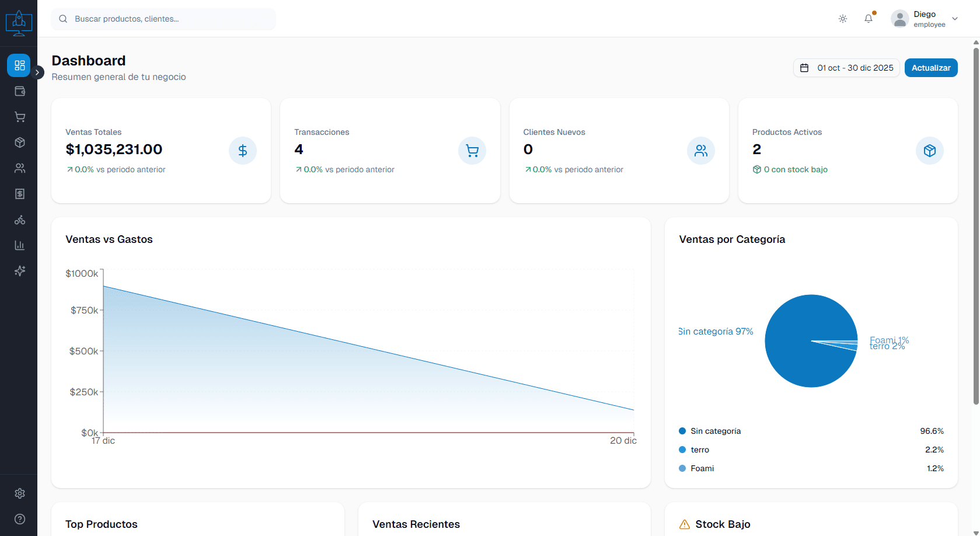Open the help question mark icon

[19, 519]
